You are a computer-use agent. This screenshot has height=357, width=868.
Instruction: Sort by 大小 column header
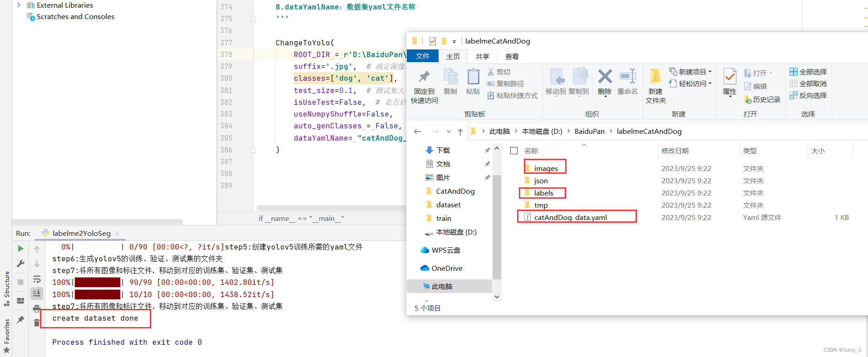[x=818, y=151]
